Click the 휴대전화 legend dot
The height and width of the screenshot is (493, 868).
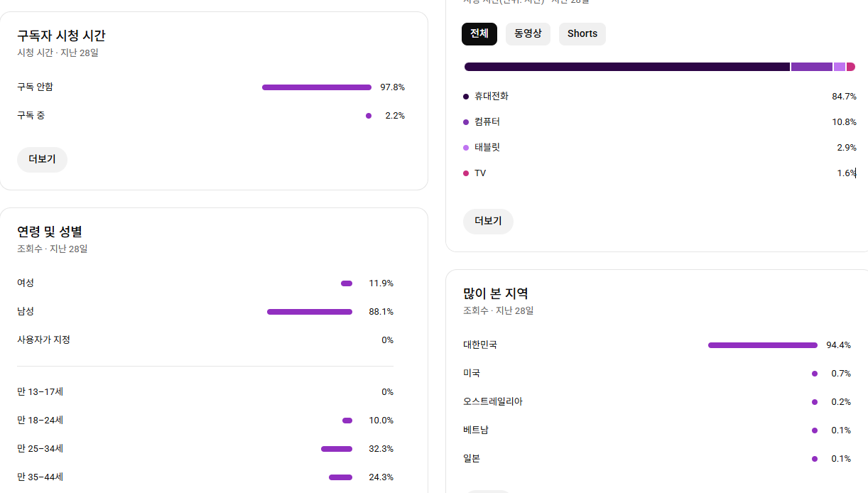click(x=466, y=97)
